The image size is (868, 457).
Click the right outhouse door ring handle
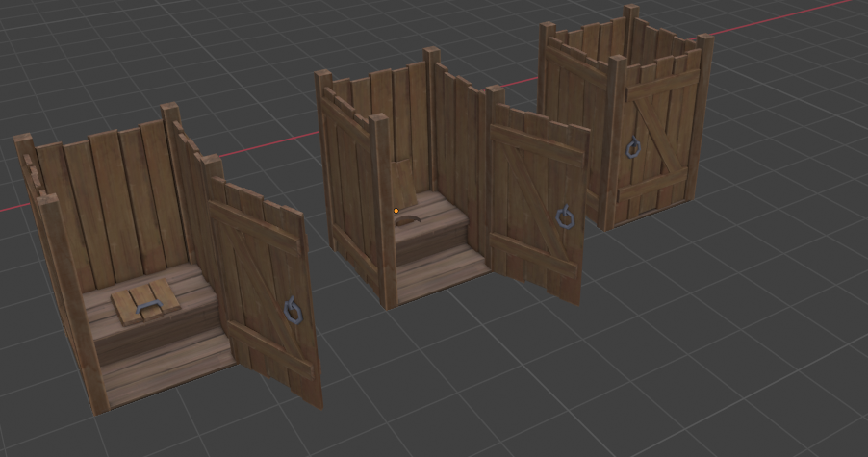[x=634, y=148]
